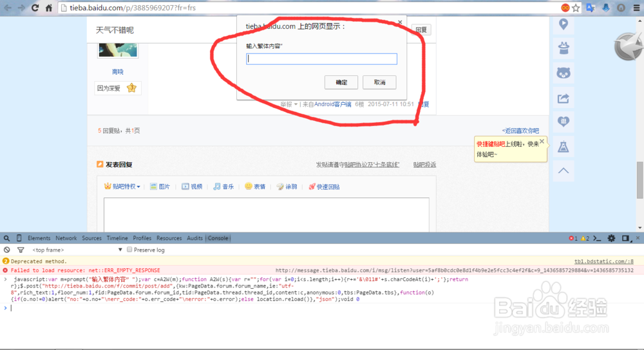Cancel the prompt with 取消 button
The width and height of the screenshot is (644, 350).
(379, 82)
